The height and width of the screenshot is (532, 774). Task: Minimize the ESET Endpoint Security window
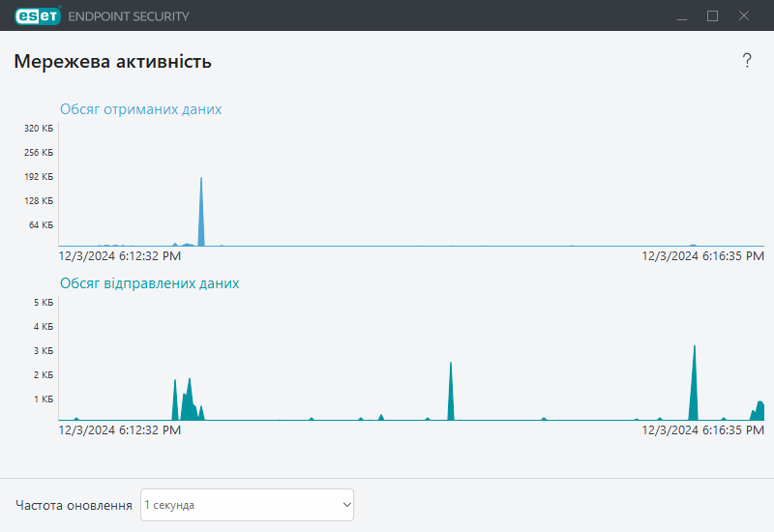682,15
